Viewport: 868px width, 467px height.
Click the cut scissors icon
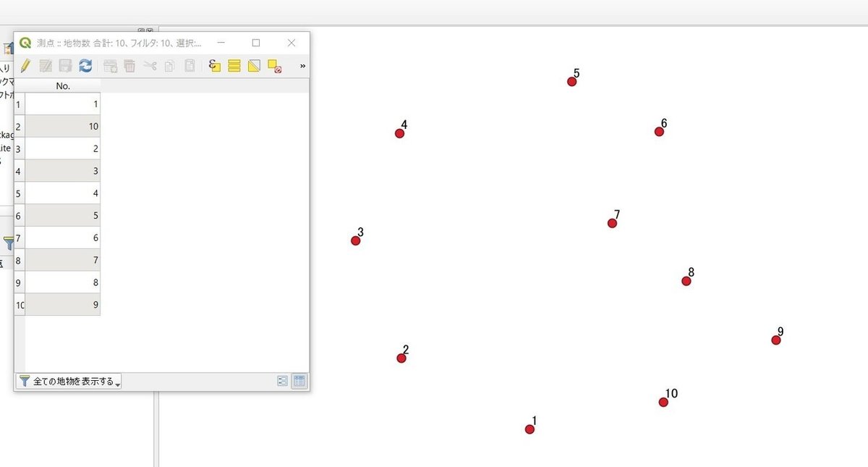click(x=150, y=66)
